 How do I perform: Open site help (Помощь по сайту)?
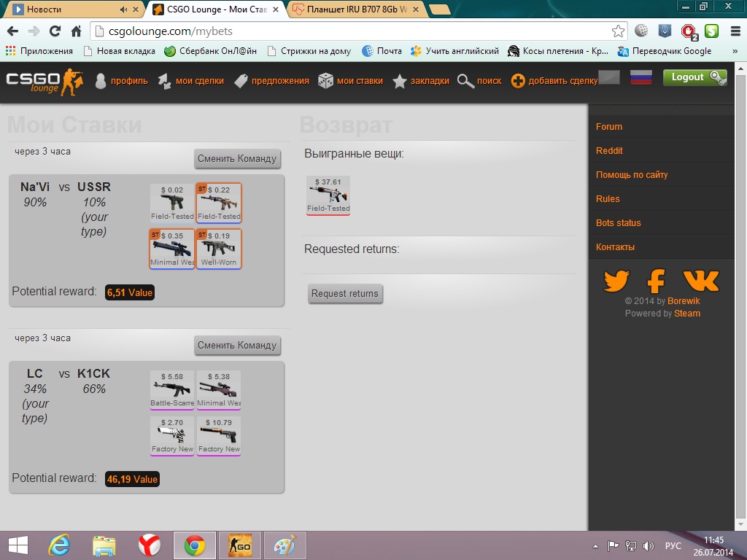632,175
